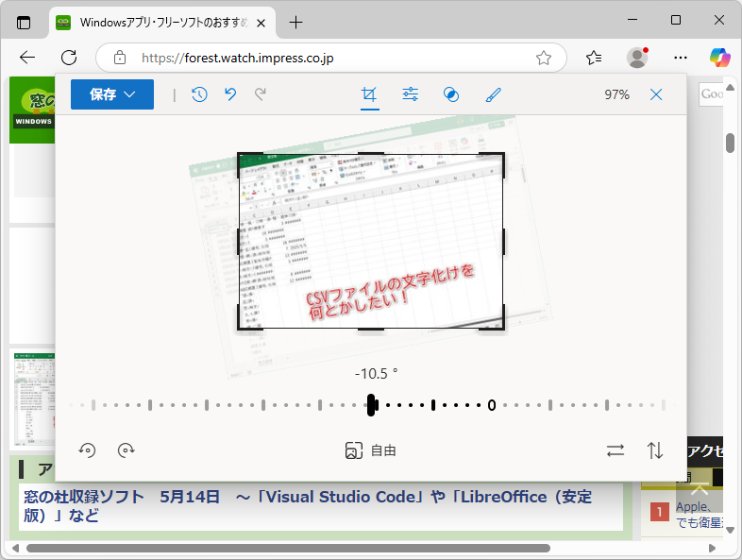Click inside the cropped image area
This screenshot has height=560, width=742.
click(x=370, y=241)
